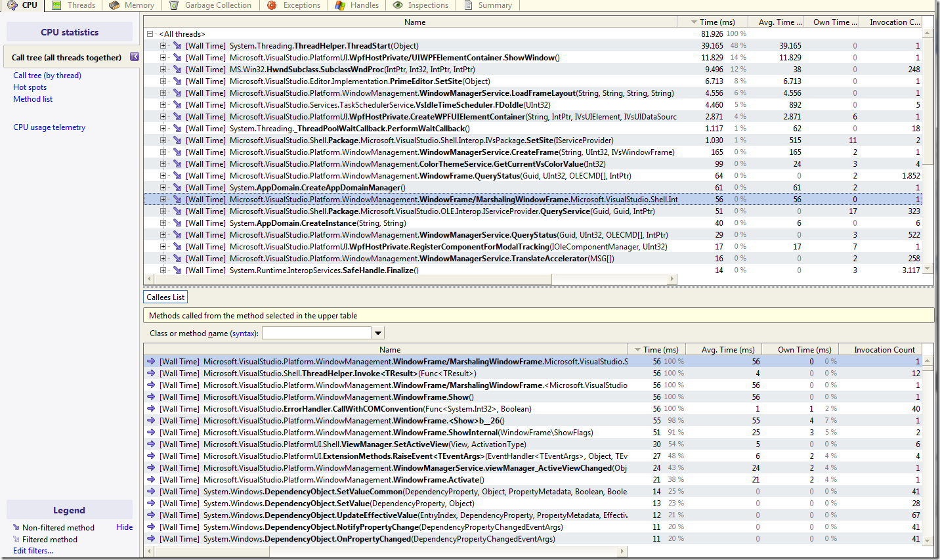
Task: Select the Callees List tab
Action: tap(165, 297)
